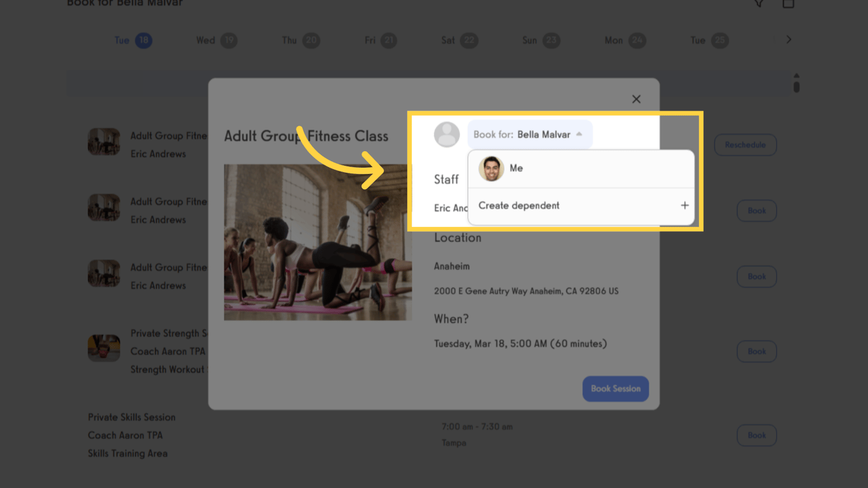Click the filter icon at top right

(759, 3)
